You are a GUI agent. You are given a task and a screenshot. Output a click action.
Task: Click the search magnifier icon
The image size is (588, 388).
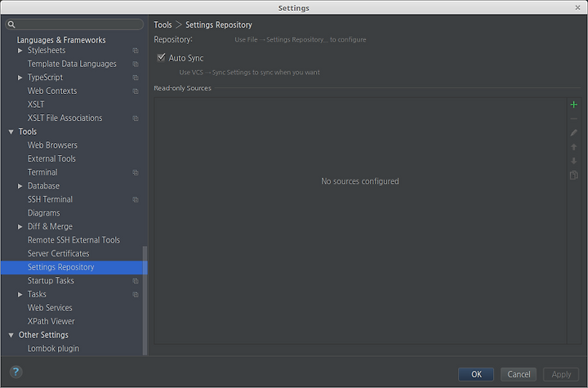pyautogui.click(x=11, y=25)
